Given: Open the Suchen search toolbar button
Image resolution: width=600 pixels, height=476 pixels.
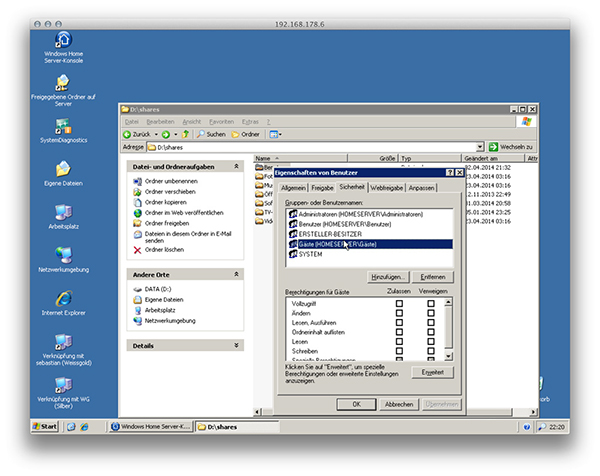Looking at the screenshot, I should click(211, 134).
